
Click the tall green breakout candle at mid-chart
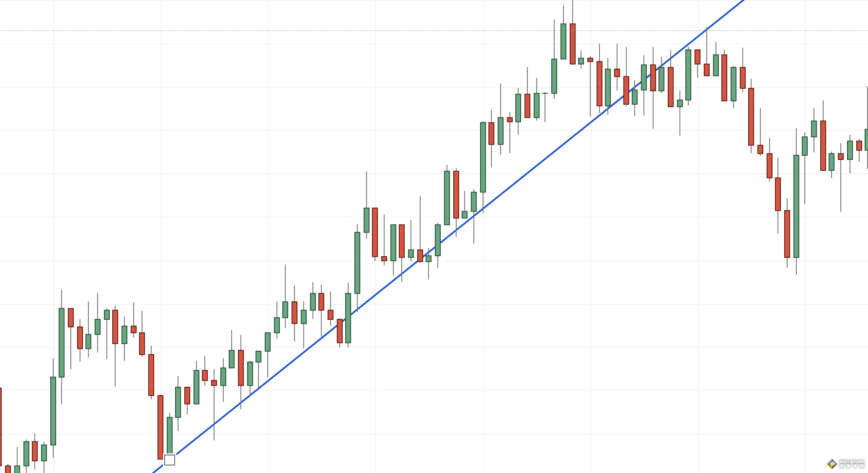(x=357, y=262)
